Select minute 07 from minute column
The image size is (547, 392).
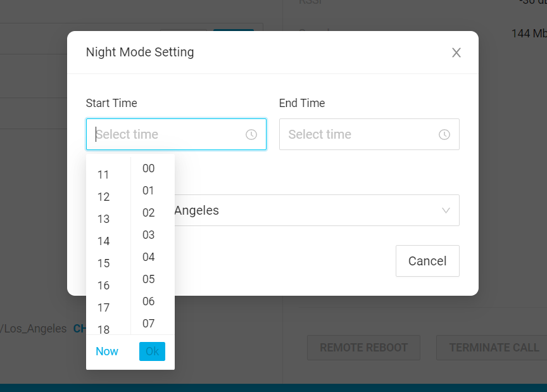149,324
